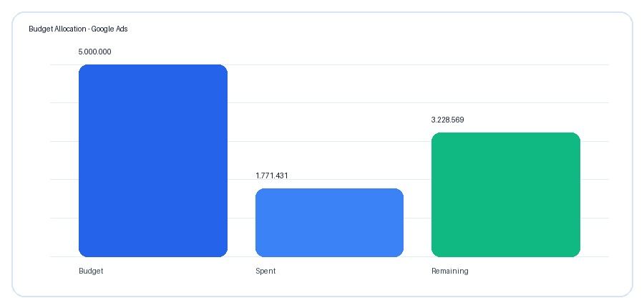The height and width of the screenshot is (308, 644).
Task: Click the rounded card border outline
Action: coord(322,12)
